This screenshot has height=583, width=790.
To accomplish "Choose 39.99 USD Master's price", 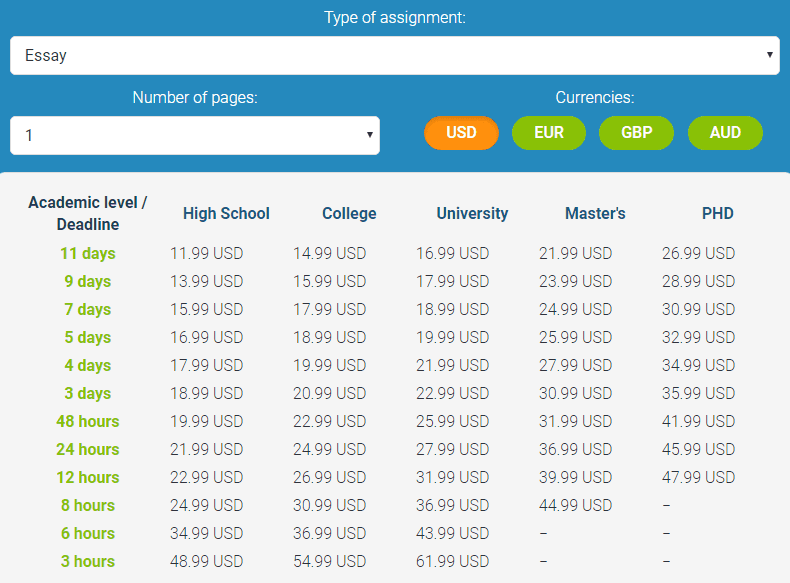I will pyautogui.click(x=575, y=477).
